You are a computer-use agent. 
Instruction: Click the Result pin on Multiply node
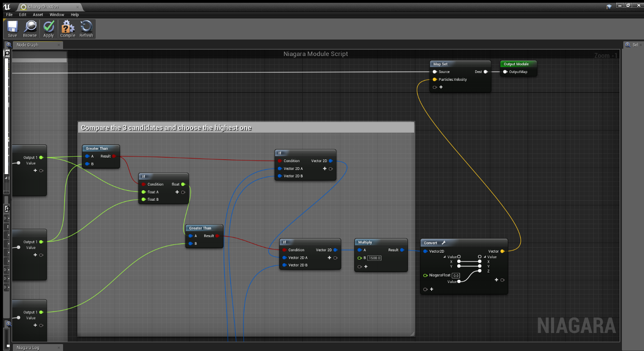[x=402, y=250]
